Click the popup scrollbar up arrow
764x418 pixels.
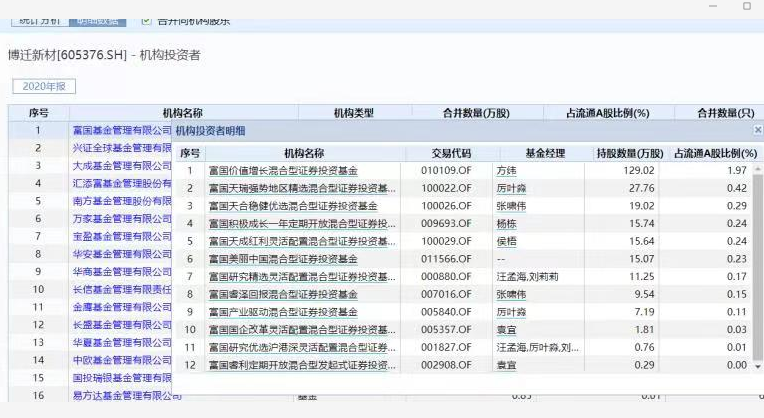point(758,169)
